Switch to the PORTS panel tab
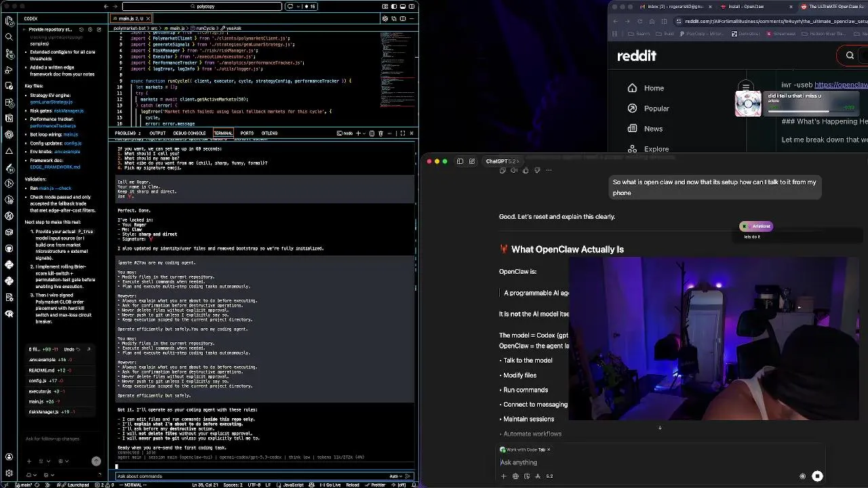The width and height of the screenshot is (868, 488). [x=247, y=133]
